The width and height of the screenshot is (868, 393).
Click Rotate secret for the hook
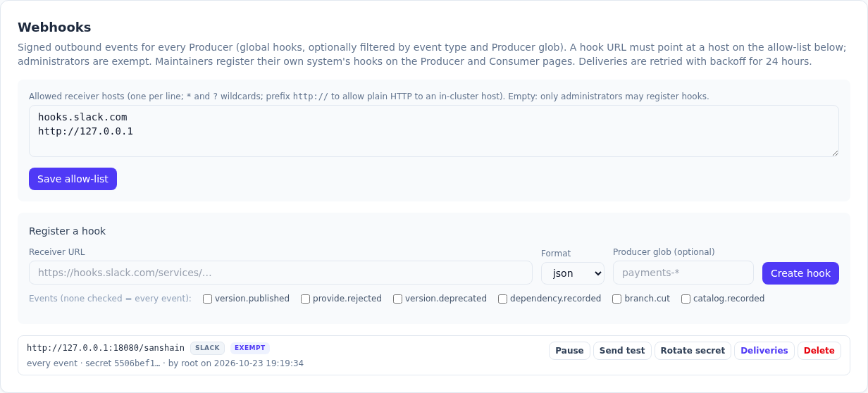693,351
